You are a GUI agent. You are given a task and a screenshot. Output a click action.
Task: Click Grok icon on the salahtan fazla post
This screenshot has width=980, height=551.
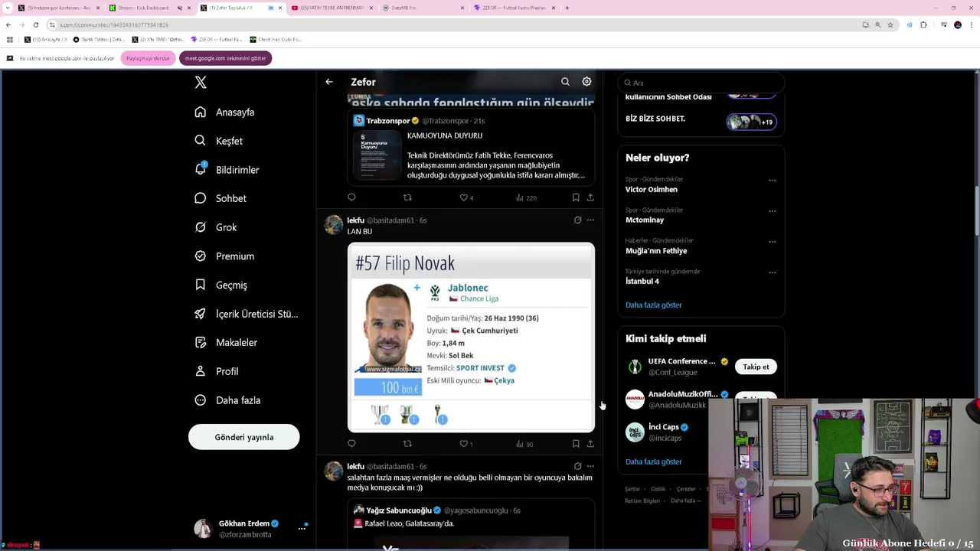pyautogui.click(x=577, y=466)
